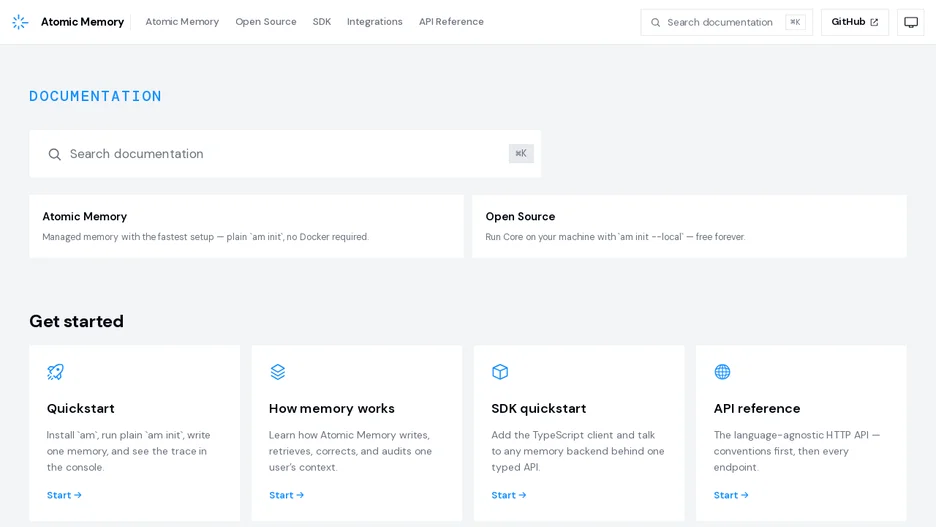
Task: Click the 'Add the TypeScript client' description
Action: click(578, 451)
